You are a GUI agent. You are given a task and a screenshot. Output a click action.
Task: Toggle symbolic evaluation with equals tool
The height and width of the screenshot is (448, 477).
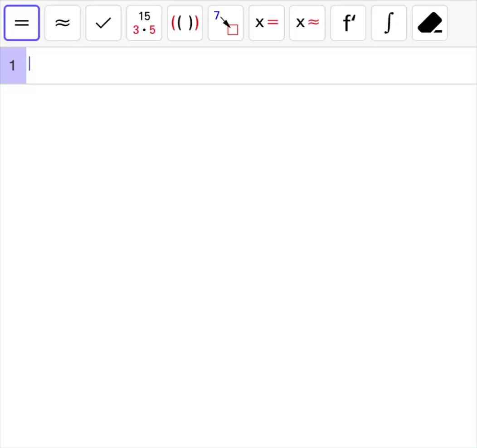[x=21, y=23]
